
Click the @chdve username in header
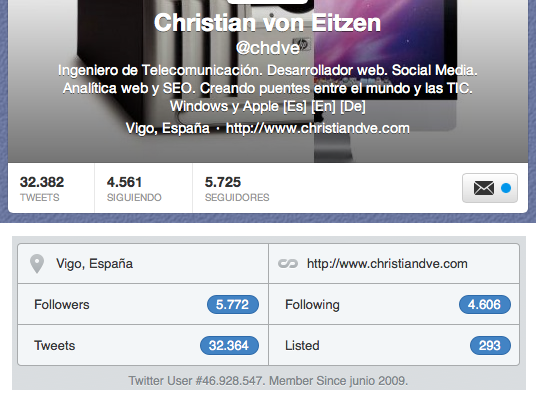point(268,48)
